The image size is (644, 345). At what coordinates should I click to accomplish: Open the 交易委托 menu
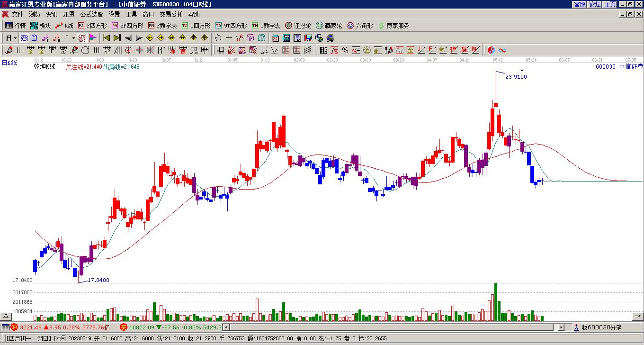pos(171,15)
